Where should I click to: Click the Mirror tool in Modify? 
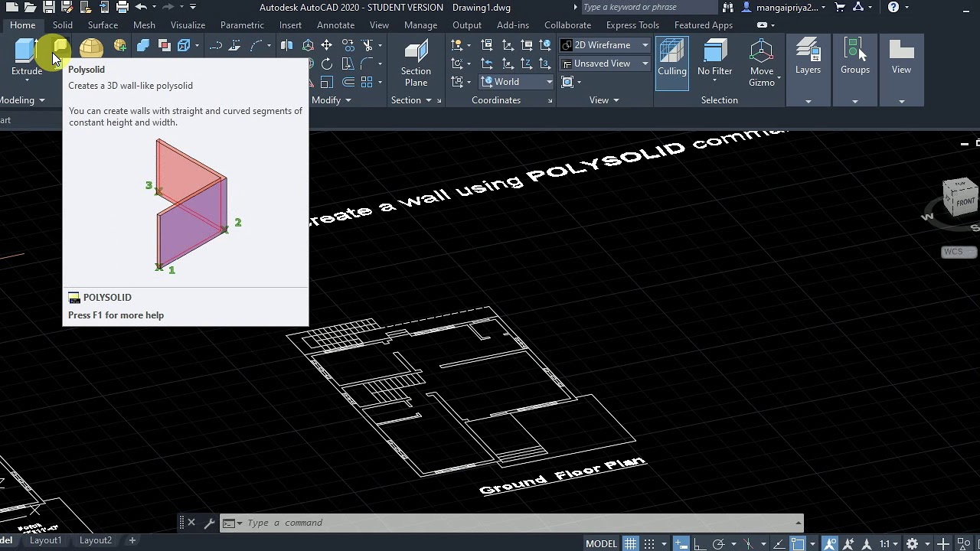click(286, 46)
